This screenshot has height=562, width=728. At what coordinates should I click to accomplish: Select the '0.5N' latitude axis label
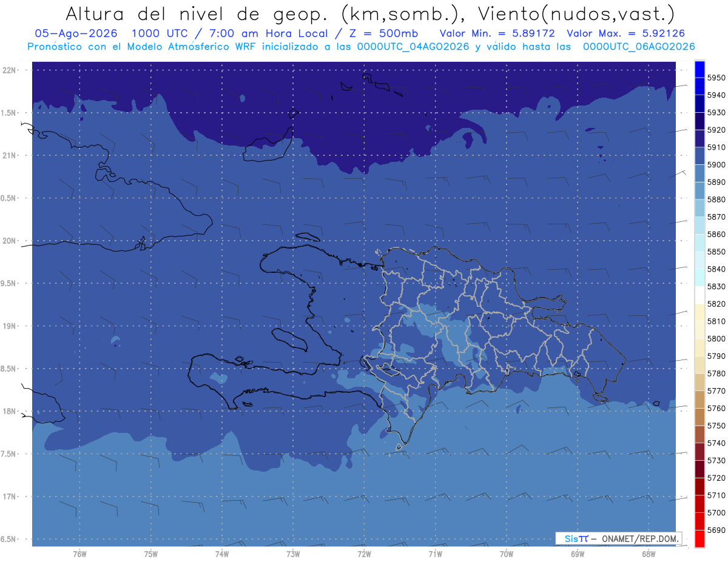pos(9,198)
